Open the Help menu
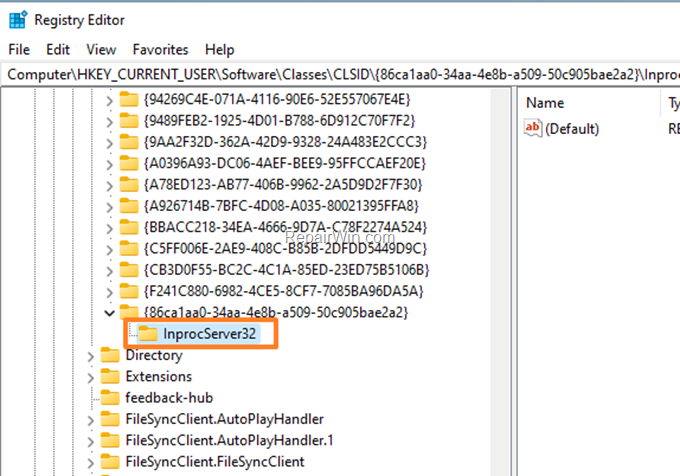 (219, 49)
